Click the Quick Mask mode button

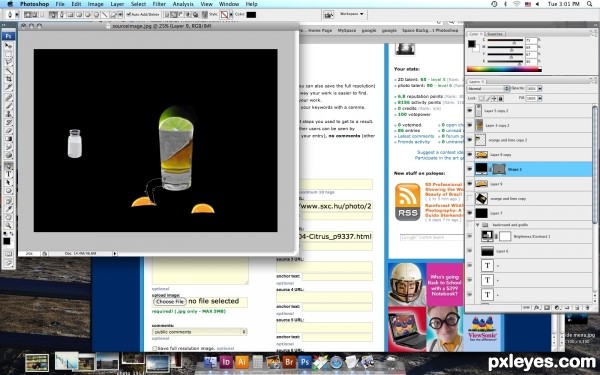[x=8, y=254]
